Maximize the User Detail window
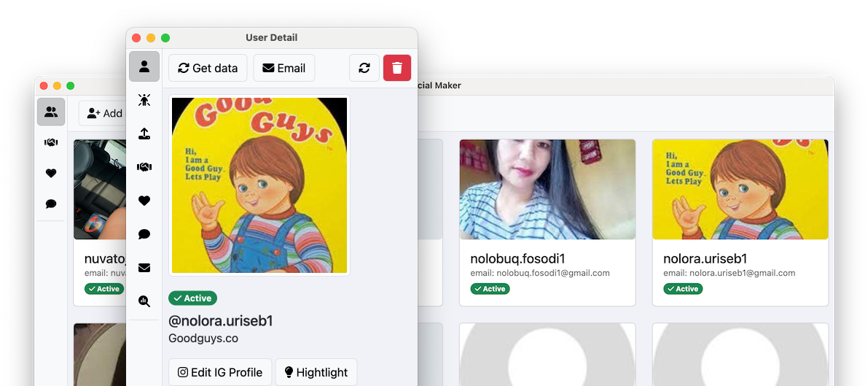 point(165,38)
